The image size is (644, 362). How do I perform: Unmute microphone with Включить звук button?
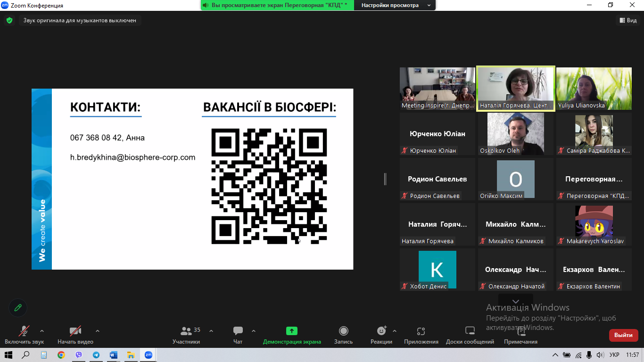(x=24, y=335)
